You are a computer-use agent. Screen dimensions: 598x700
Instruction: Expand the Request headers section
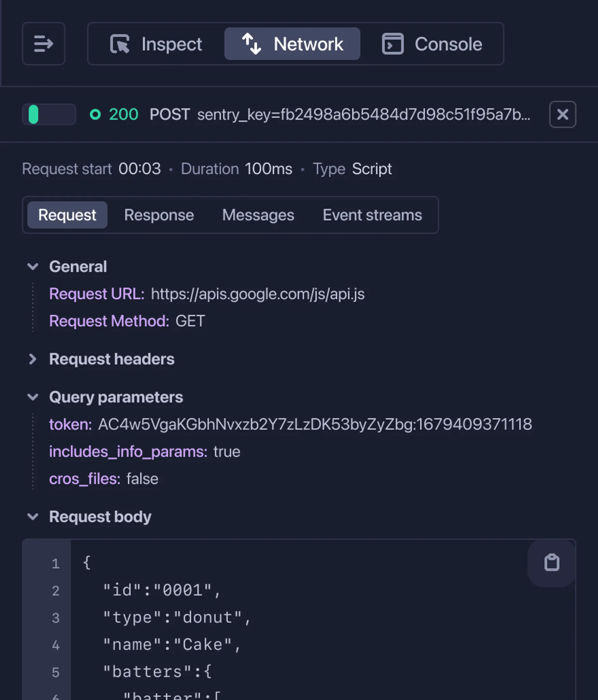[x=33, y=359]
